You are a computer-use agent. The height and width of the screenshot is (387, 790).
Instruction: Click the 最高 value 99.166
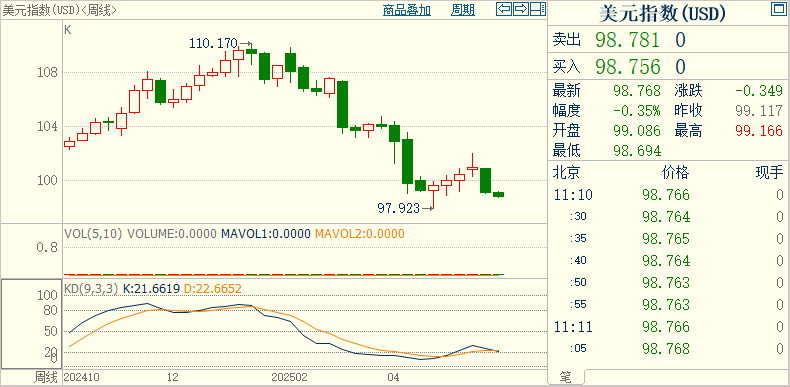coord(759,131)
